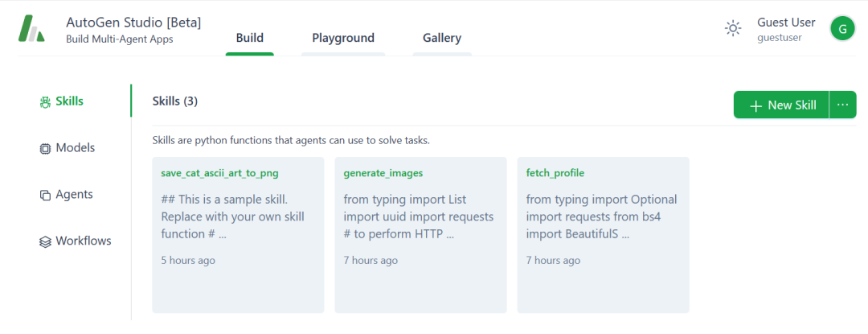Click '7 hours ago' on generate_images card

(x=371, y=260)
